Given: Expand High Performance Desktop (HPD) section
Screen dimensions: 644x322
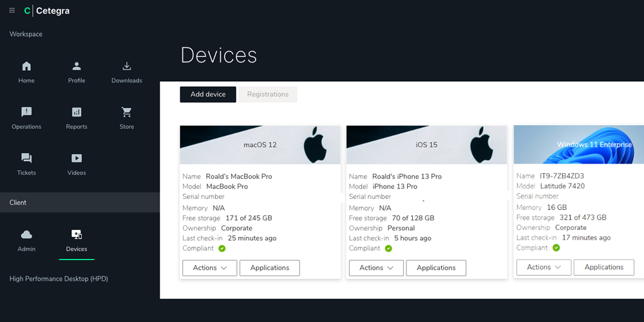Looking at the screenshot, I should click(59, 279).
